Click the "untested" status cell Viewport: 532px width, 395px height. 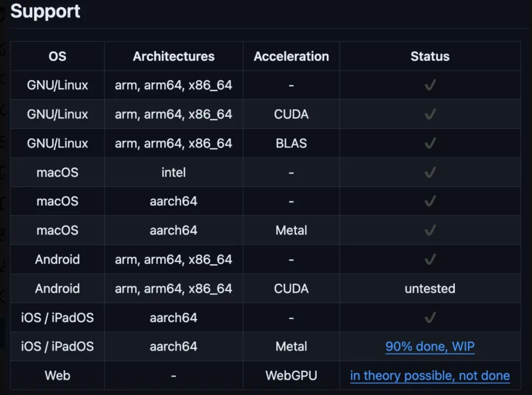430,289
